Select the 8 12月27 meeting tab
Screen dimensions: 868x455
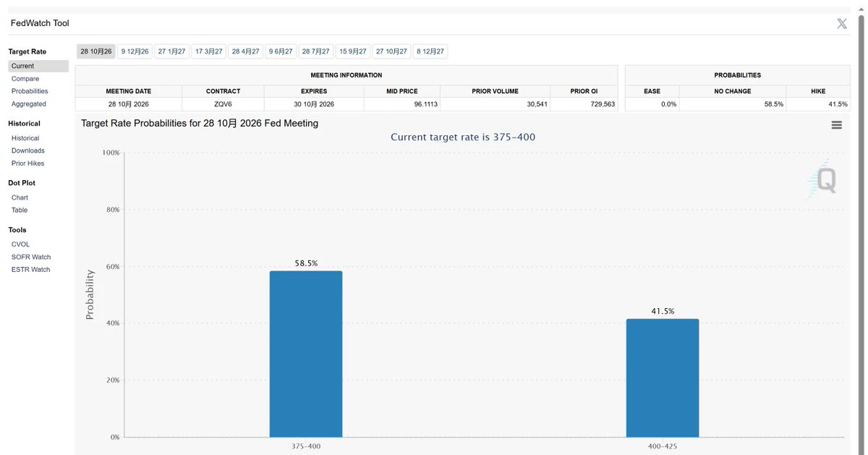tap(430, 51)
